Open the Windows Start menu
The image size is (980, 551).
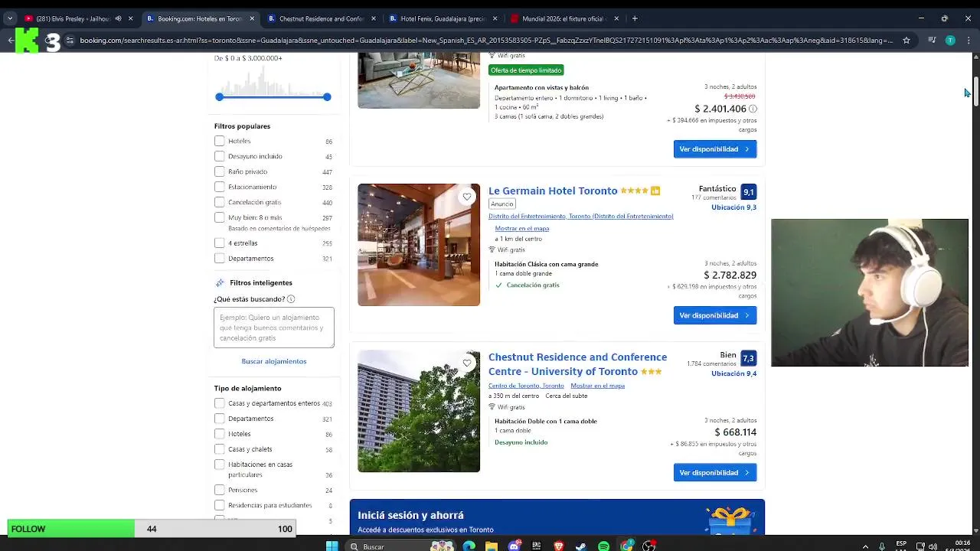click(x=332, y=546)
